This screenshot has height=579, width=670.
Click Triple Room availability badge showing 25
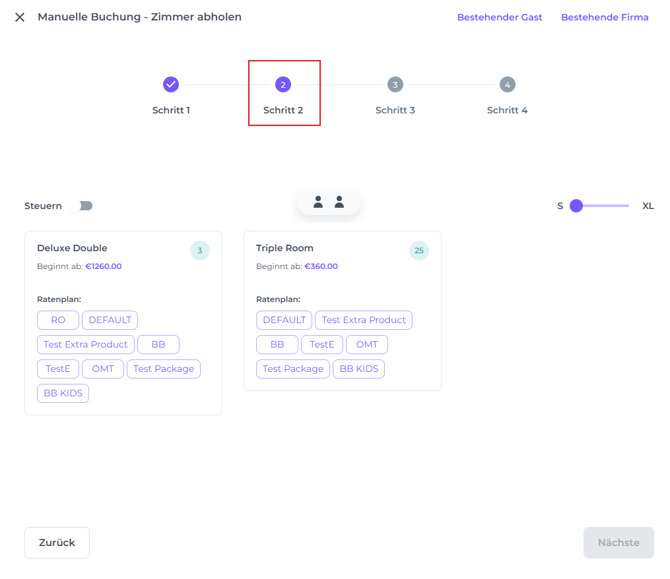coord(419,250)
